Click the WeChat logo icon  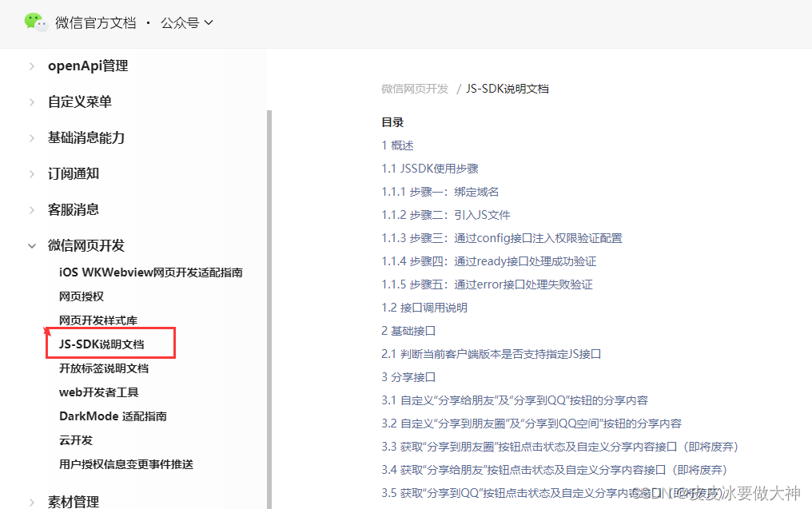tap(35, 22)
